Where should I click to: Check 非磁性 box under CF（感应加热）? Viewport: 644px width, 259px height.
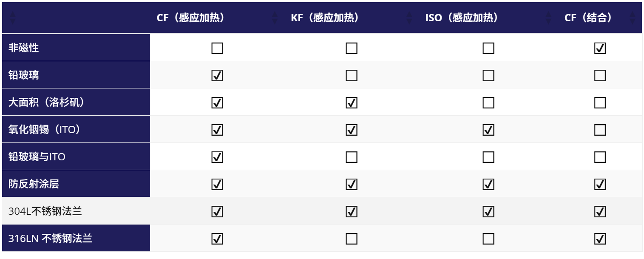point(217,48)
